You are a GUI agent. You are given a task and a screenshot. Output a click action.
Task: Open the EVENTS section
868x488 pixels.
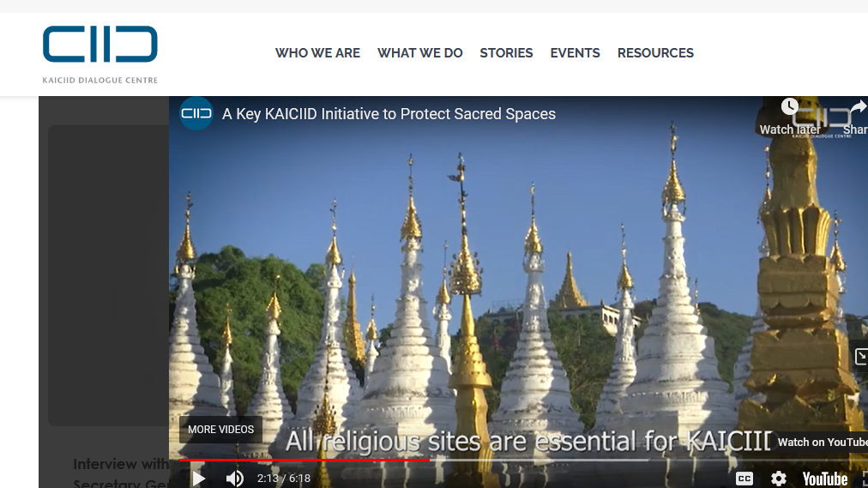[576, 53]
